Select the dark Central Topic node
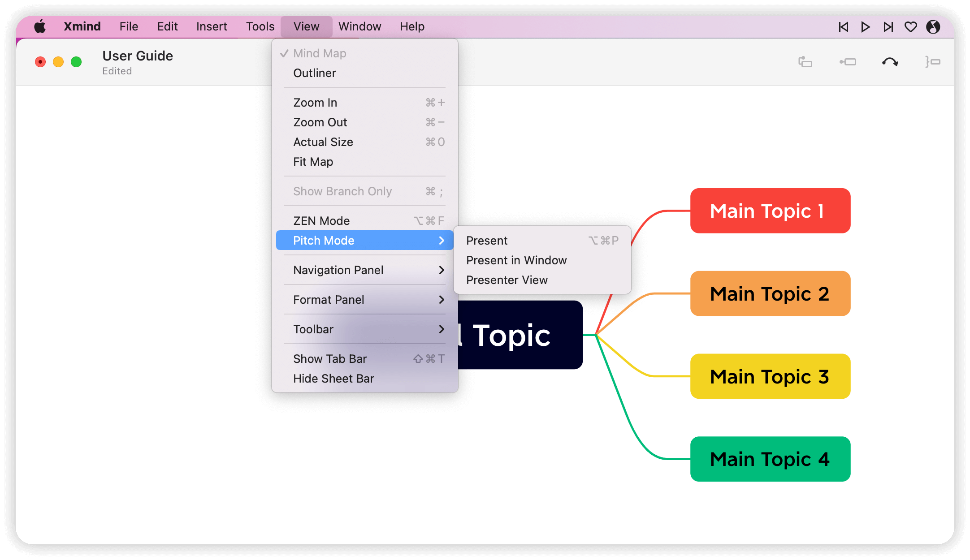The width and height of the screenshot is (970, 560). [520, 335]
